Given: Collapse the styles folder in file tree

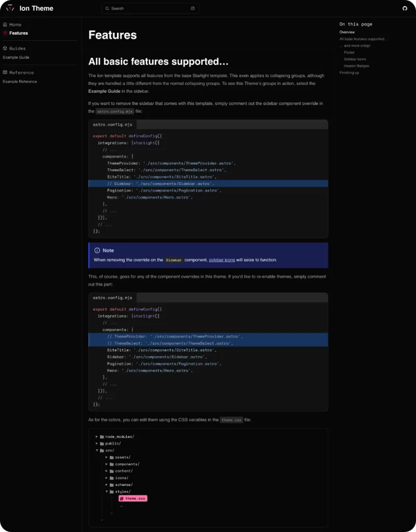Looking at the screenshot, I should (x=107, y=491).
